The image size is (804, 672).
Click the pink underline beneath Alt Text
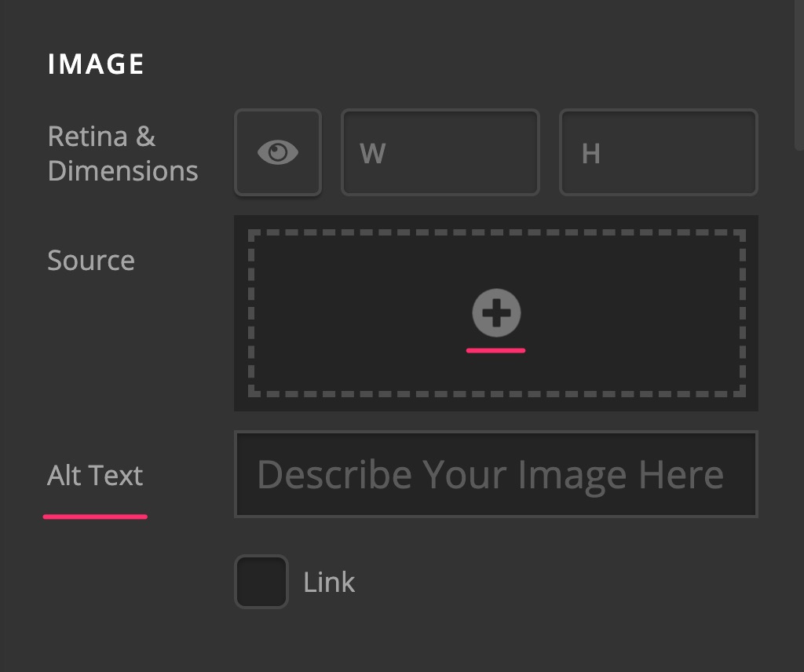pos(95,517)
